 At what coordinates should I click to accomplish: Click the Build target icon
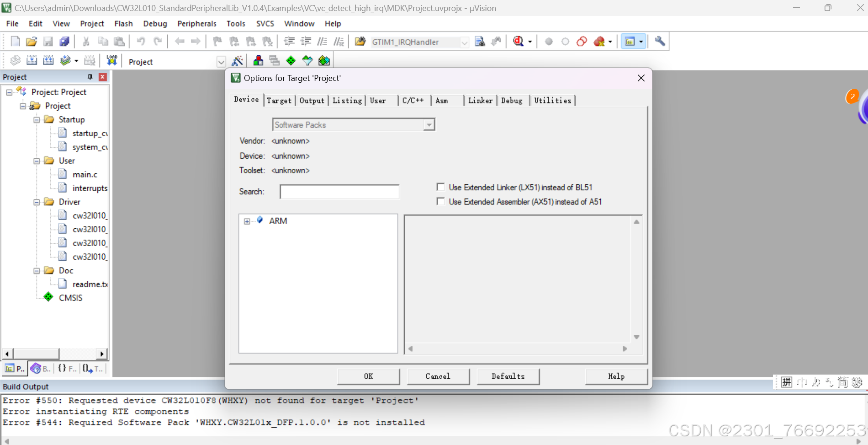tap(32, 60)
